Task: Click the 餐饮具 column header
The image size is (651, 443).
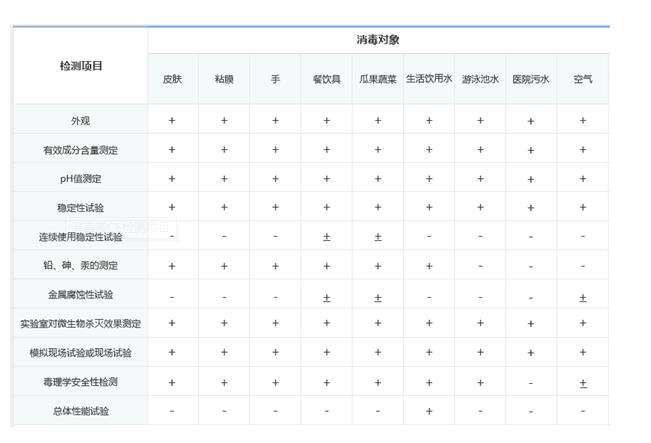Action: (x=326, y=79)
